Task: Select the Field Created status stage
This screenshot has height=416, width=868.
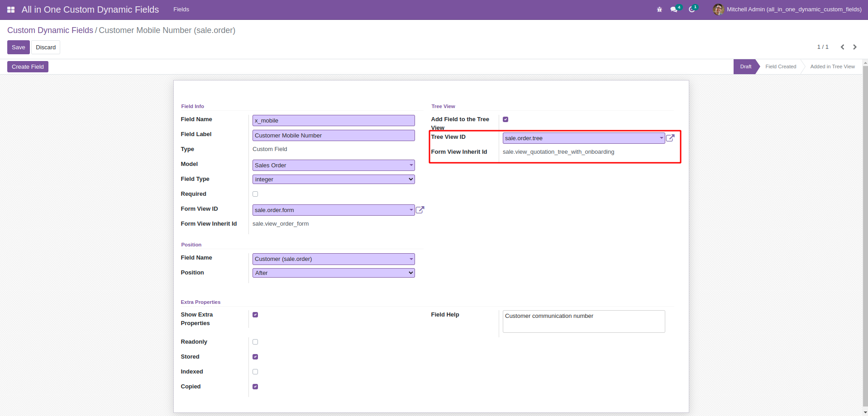Action: (x=780, y=66)
